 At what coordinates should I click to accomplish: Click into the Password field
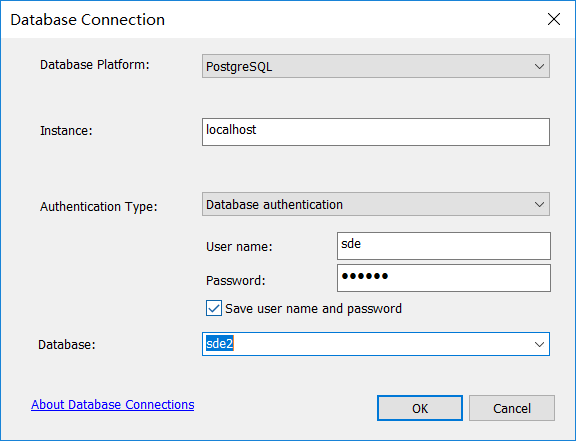click(x=444, y=278)
